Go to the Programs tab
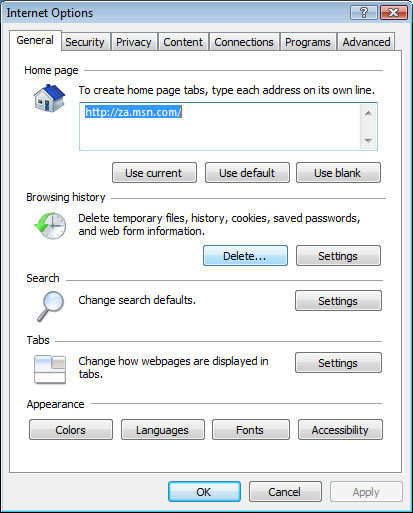The image size is (413, 513). point(308,42)
